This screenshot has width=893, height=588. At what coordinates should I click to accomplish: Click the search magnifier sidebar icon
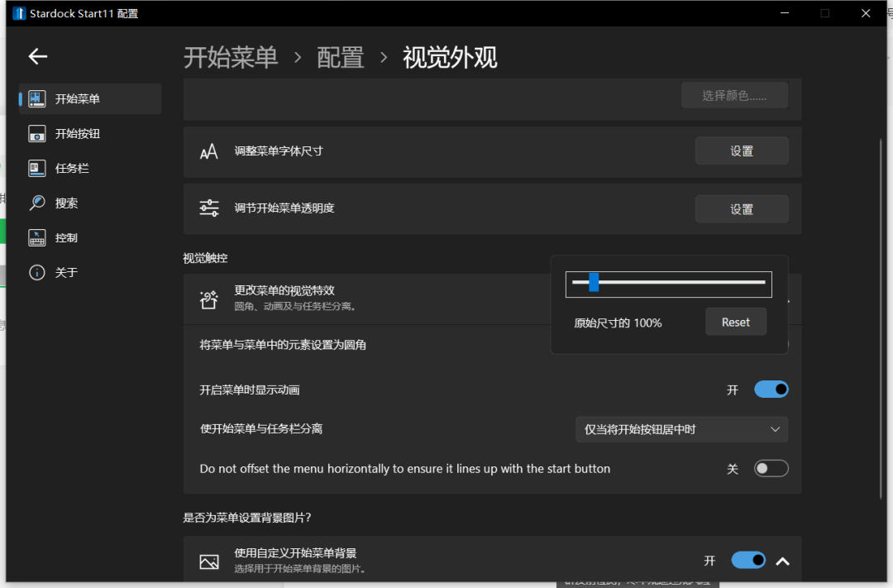click(x=37, y=203)
